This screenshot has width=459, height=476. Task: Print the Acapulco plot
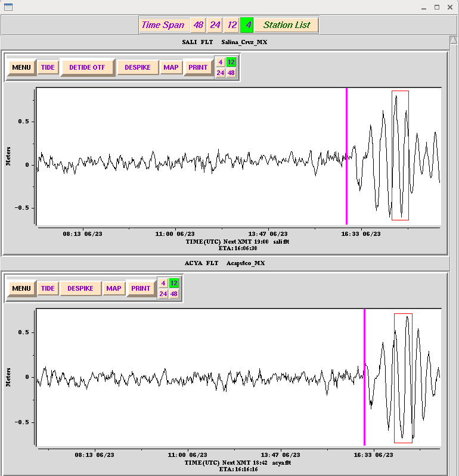pyautogui.click(x=141, y=288)
